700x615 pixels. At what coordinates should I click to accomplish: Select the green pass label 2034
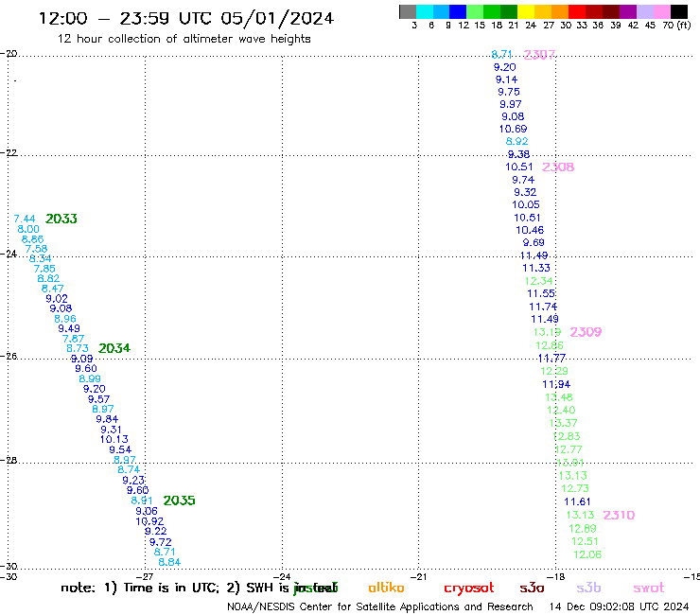[x=114, y=348]
